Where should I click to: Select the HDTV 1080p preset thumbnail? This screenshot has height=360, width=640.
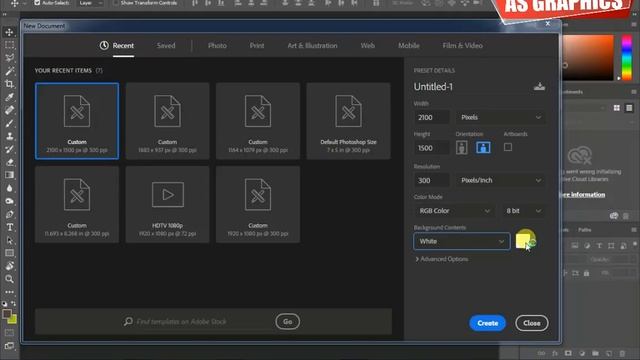pos(167,204)
